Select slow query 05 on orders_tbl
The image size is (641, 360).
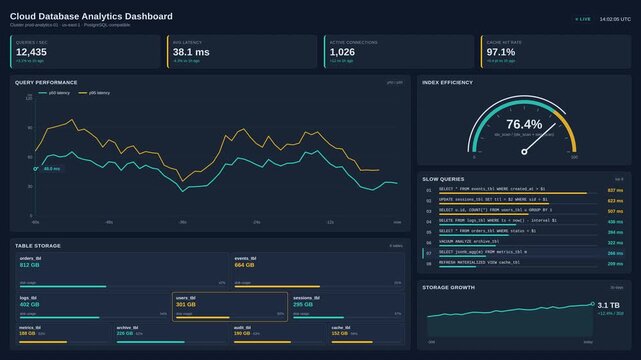click(524, 232)
